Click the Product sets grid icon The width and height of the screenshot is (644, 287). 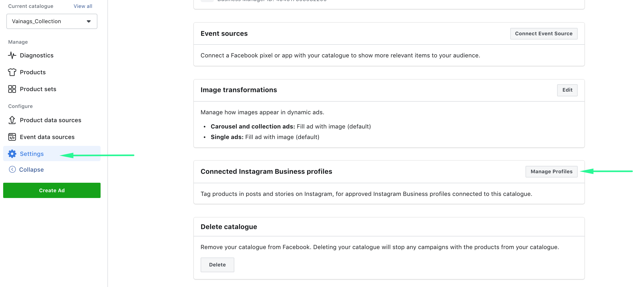(x=12, y=89)
